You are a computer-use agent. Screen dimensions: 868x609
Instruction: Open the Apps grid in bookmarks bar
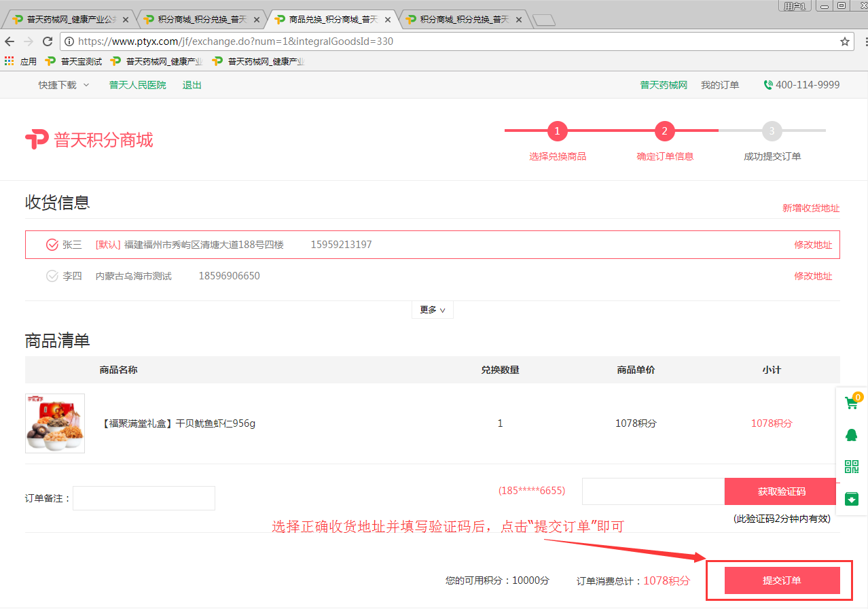pos(9,61)
